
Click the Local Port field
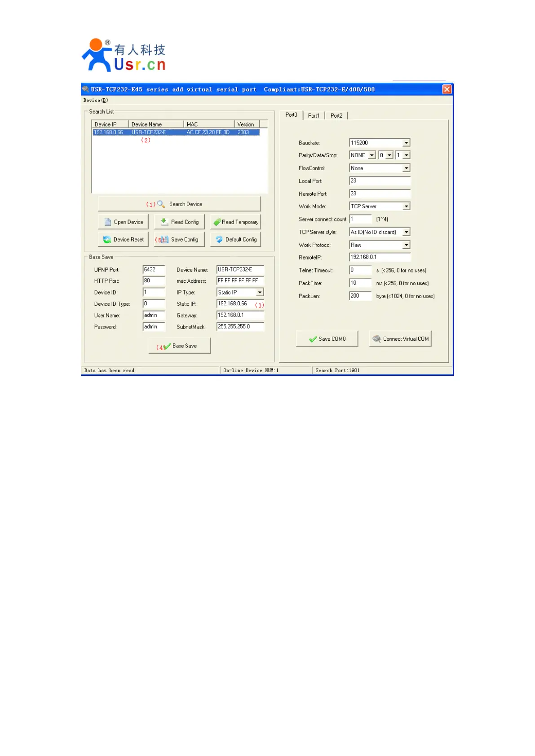point(380,181)
